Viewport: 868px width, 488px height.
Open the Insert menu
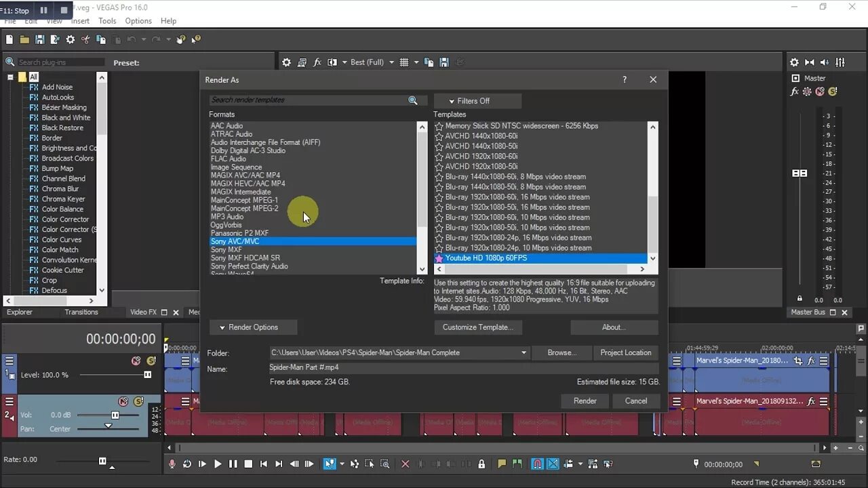click(x=81, y=21)
